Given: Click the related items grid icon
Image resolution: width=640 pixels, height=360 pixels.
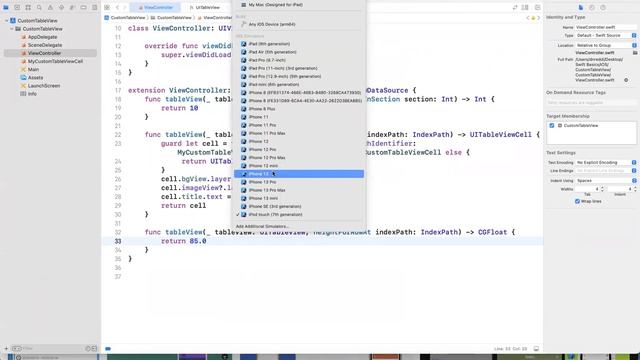Looking at the screenshot, I should [107, 7].
